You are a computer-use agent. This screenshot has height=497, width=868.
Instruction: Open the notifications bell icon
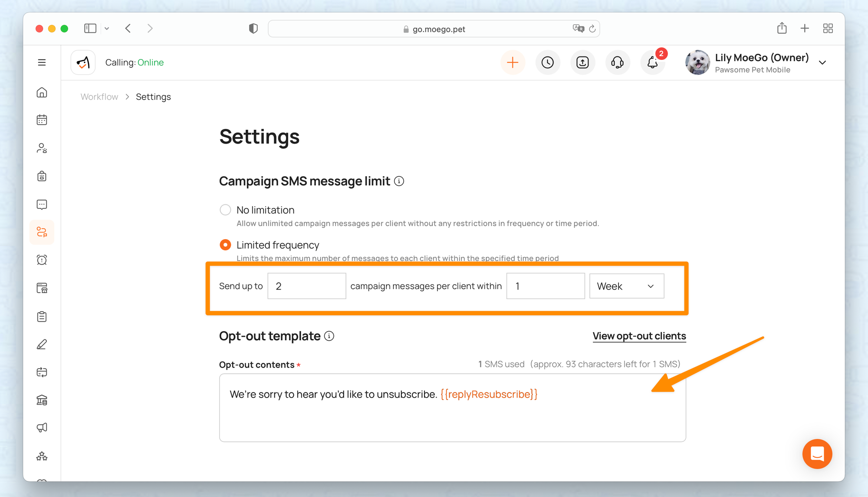(652, 63)
